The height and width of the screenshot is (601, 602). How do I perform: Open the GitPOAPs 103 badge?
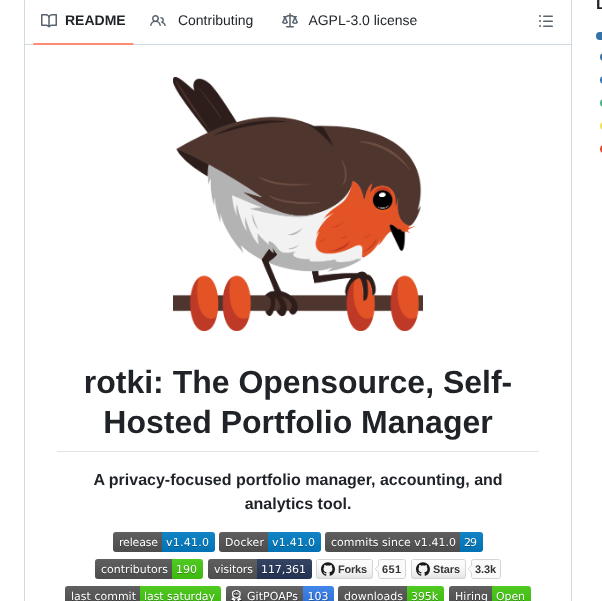(280, 594)
